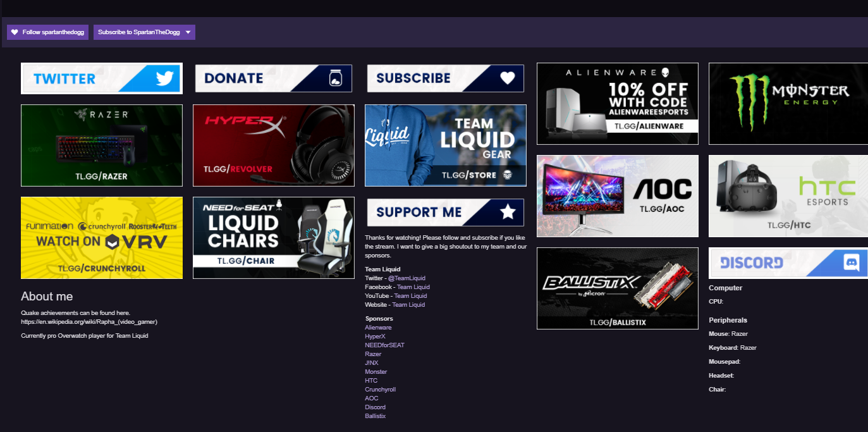Open the Razer TL.GG/RAZER sponsor banner
Viewport: 868px width, 432px height.
coord(102,145)
